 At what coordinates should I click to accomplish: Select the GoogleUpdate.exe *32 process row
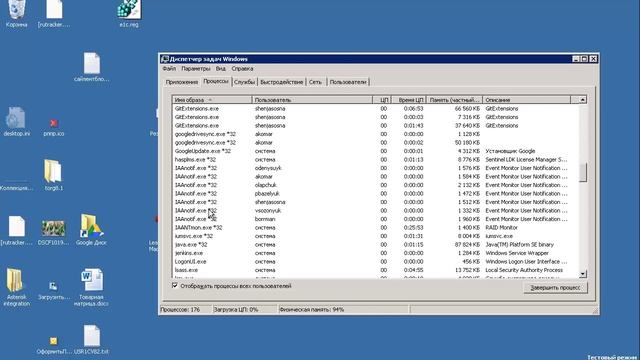click(x=376, y=151)
